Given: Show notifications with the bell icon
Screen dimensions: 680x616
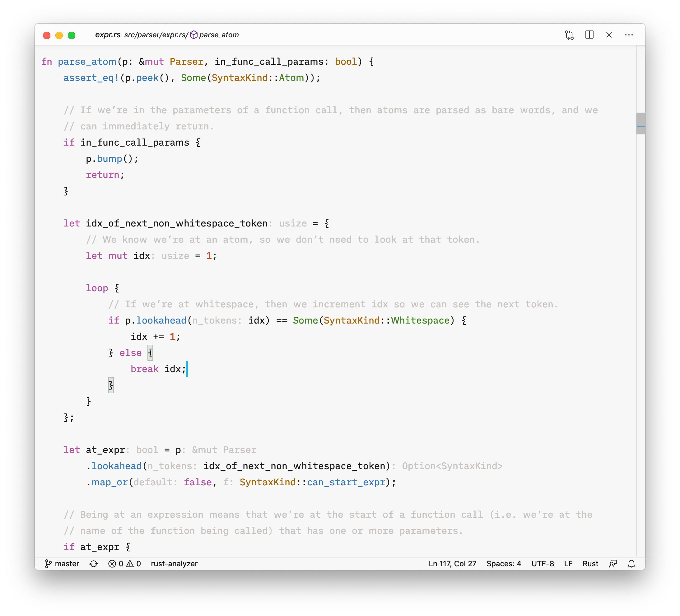Looking at the screenshot, I should pos(631,564).
